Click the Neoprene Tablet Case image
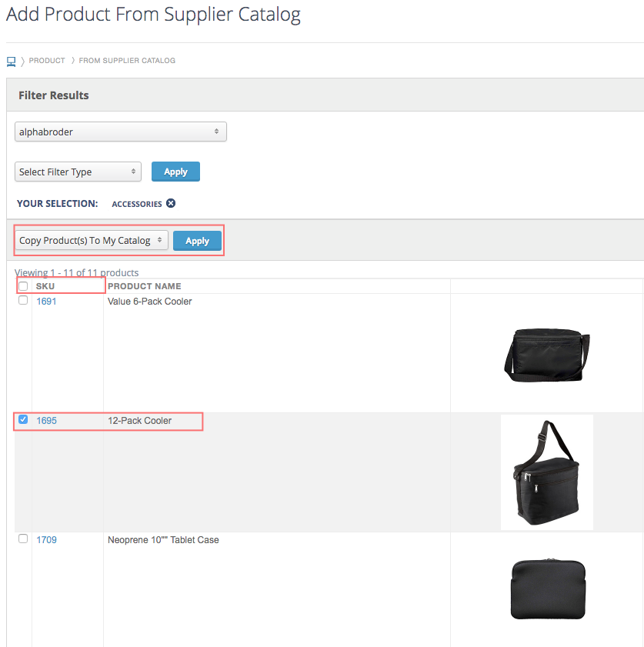Viewport: 644px width, 647px height. click(546, 588)
